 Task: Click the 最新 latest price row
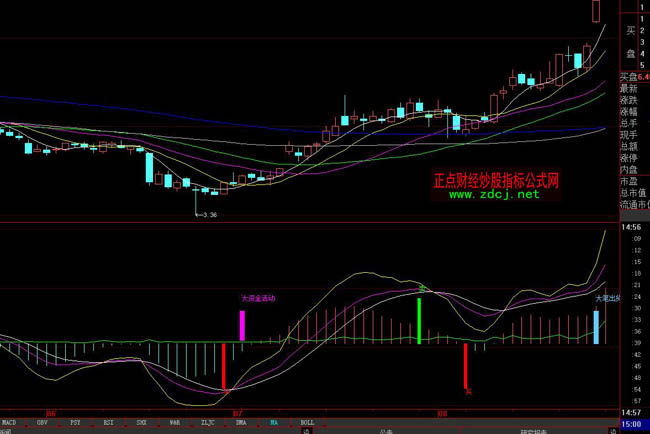[x=628, y=88]
